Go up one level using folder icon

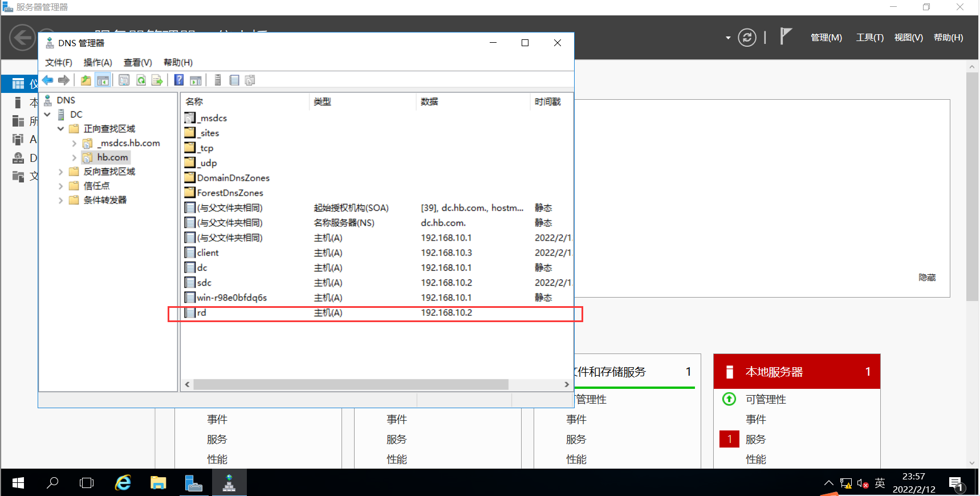(x=86, y=80)
